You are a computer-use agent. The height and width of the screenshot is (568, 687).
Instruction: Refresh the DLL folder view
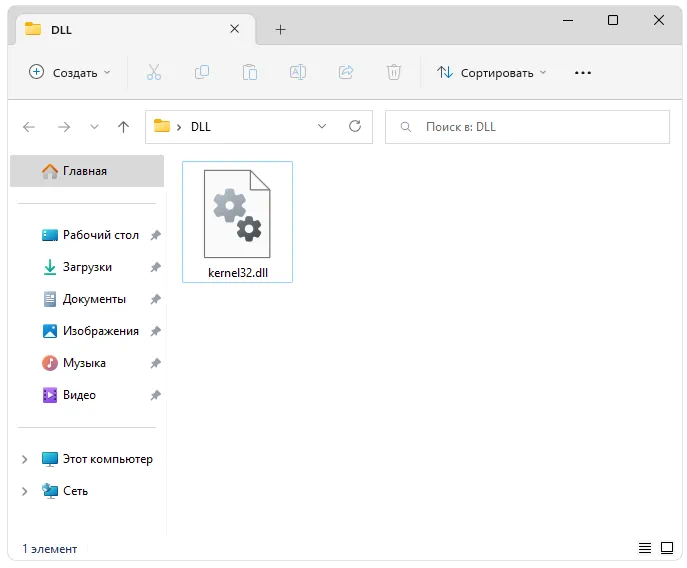pos(355,127)
